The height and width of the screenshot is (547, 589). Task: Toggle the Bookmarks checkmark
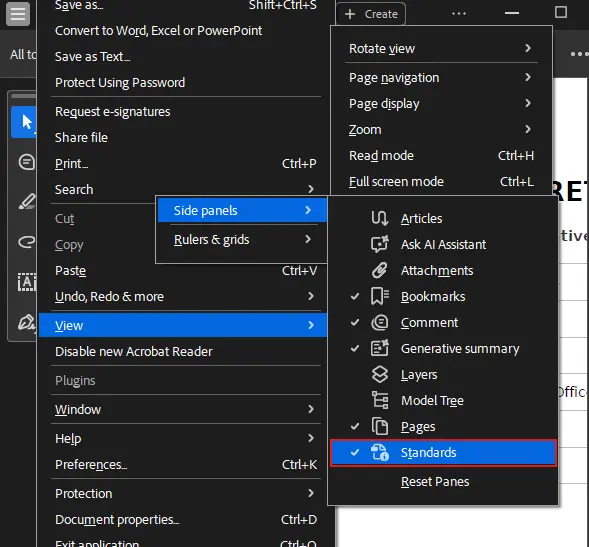[x=355, y=296]
